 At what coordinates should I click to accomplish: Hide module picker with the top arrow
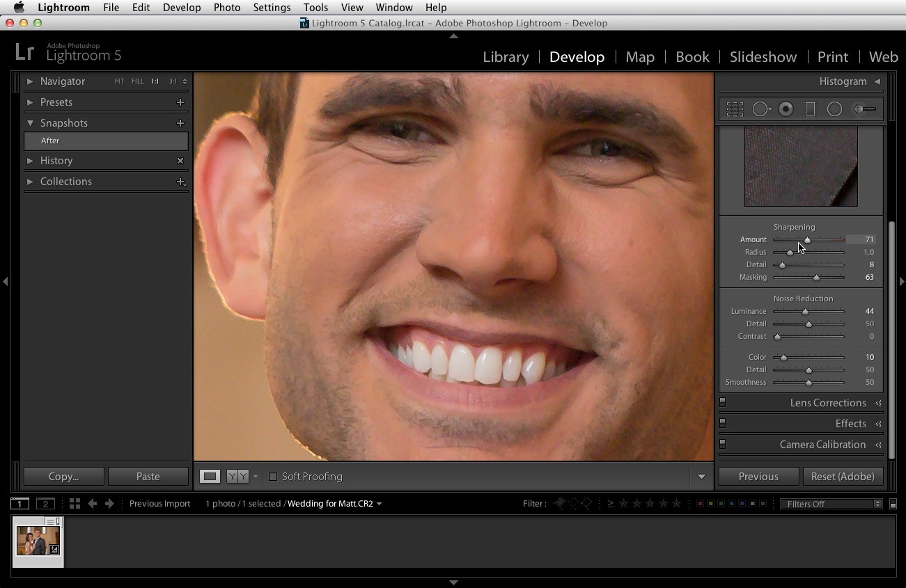tap(453, 36)
